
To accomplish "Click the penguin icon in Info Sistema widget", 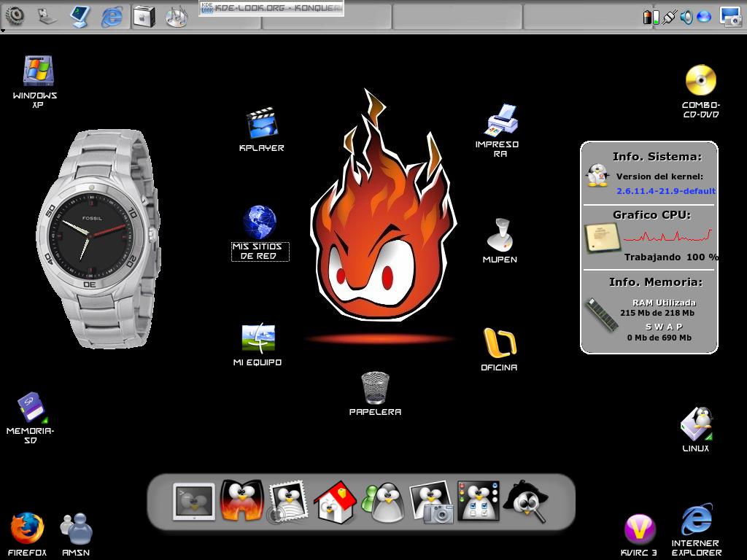I will [x=597, y=175].
